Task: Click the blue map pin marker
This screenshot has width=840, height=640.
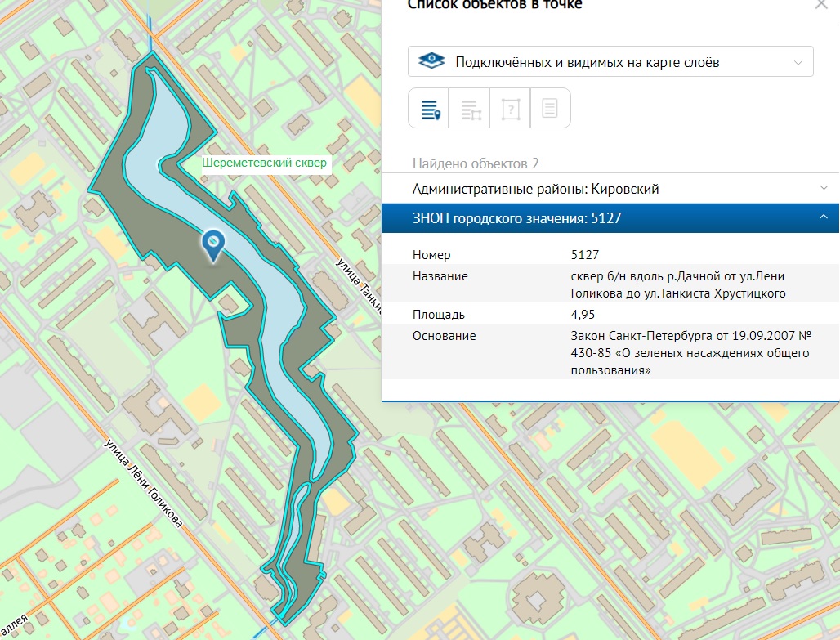Action: (212, 244)
